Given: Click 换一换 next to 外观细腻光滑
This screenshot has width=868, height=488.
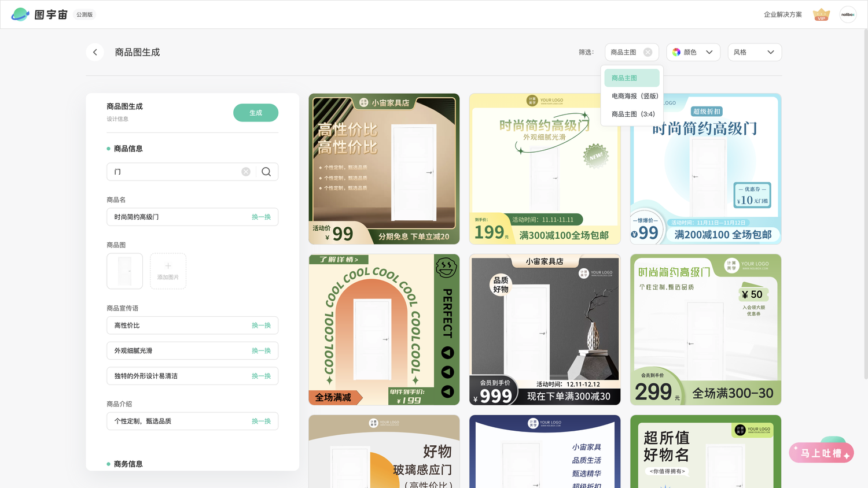Looking at the screenshot, I should (x=261, y=351).
